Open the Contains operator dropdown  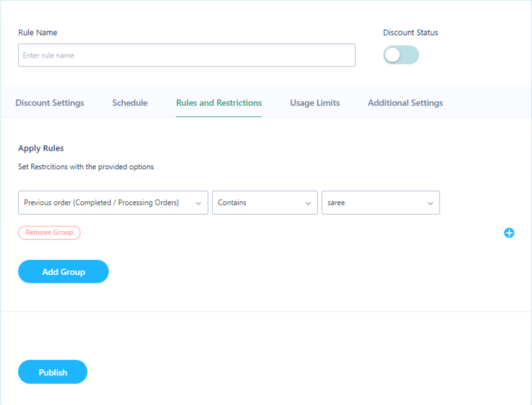(264, 203)
